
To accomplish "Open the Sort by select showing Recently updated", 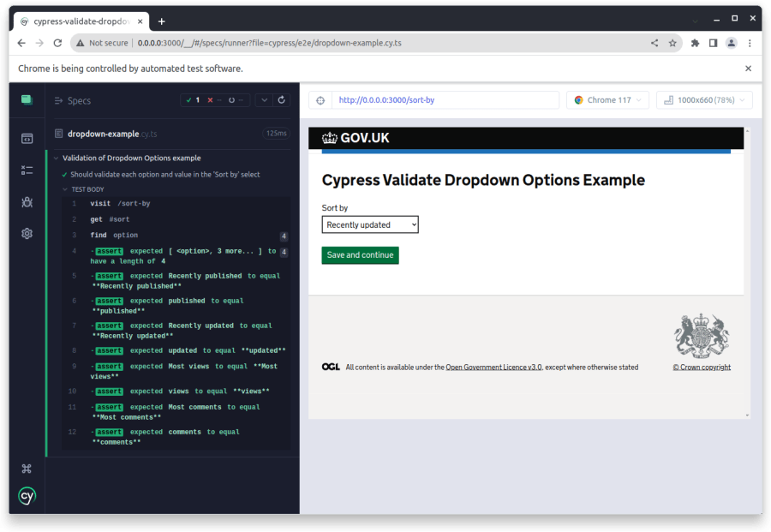I will coord(369,224).
